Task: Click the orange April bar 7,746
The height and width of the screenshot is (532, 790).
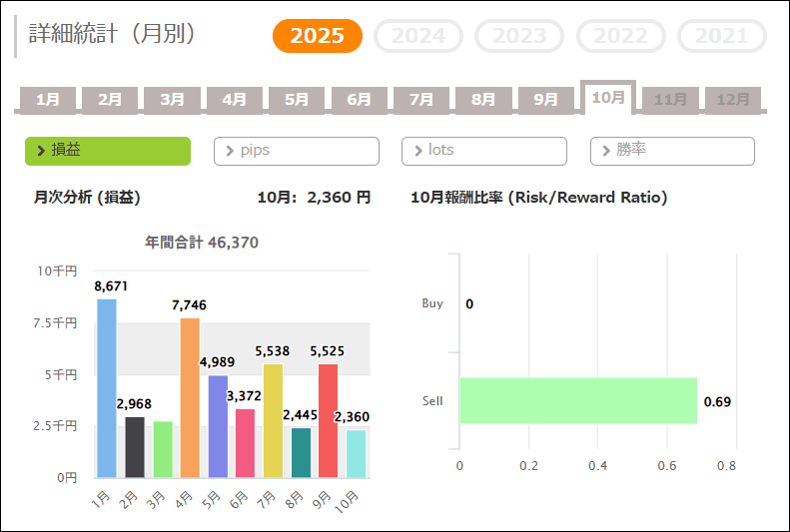Action: coord(190,398)
